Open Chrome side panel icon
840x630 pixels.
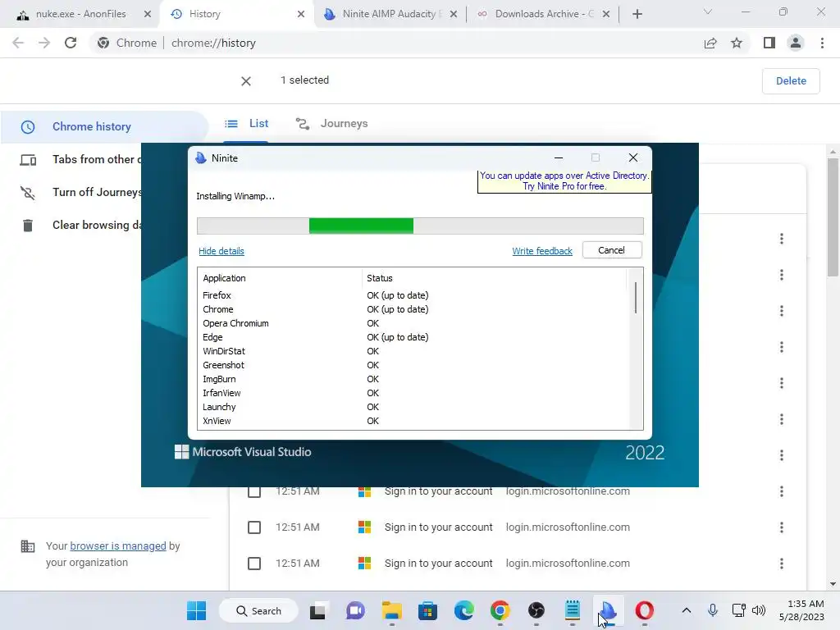click(769, 43)
